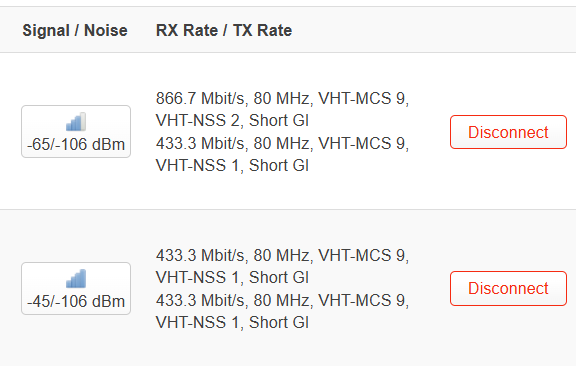
Task: Click the 866.7 Mbit/s RX rate line
Action: point(282,98)
